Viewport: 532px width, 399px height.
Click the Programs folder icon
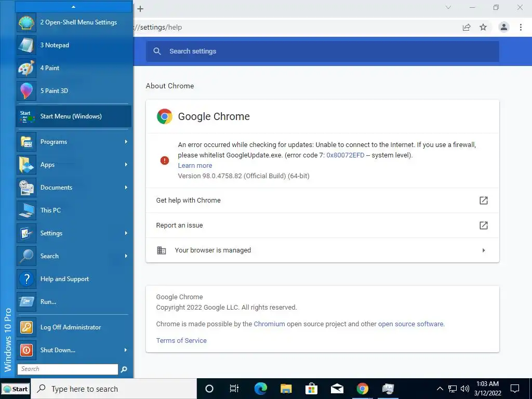[26, 142]
